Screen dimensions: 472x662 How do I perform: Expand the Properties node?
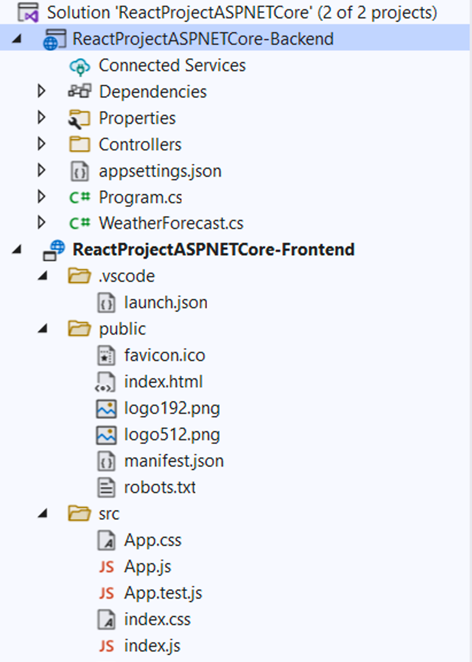(x=41, y=117)
